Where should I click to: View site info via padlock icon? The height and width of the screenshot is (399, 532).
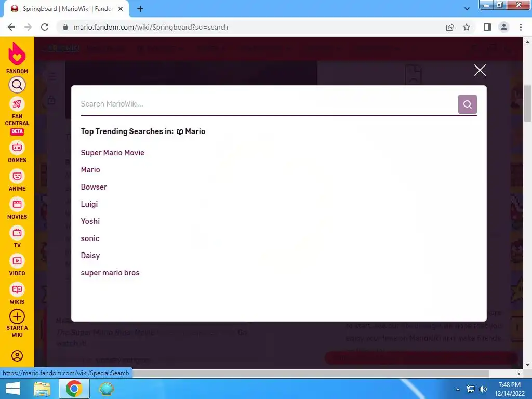[x=65, y=27]
